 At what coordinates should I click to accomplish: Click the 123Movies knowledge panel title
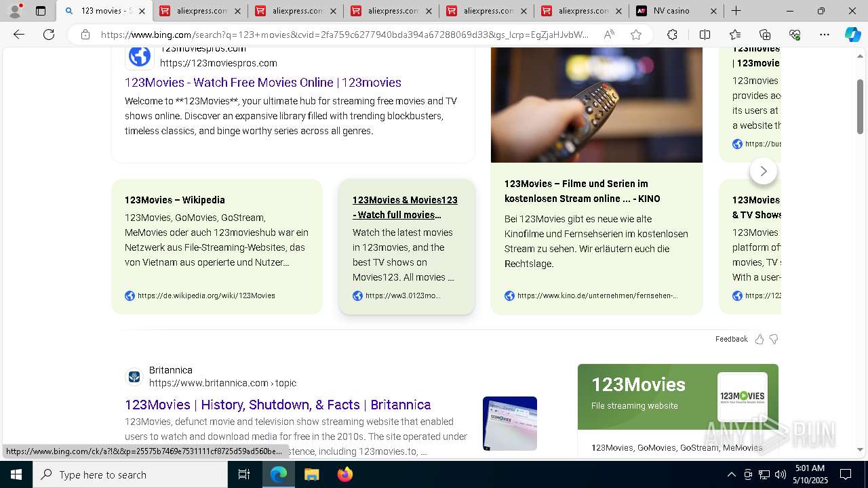pos(638,384)
